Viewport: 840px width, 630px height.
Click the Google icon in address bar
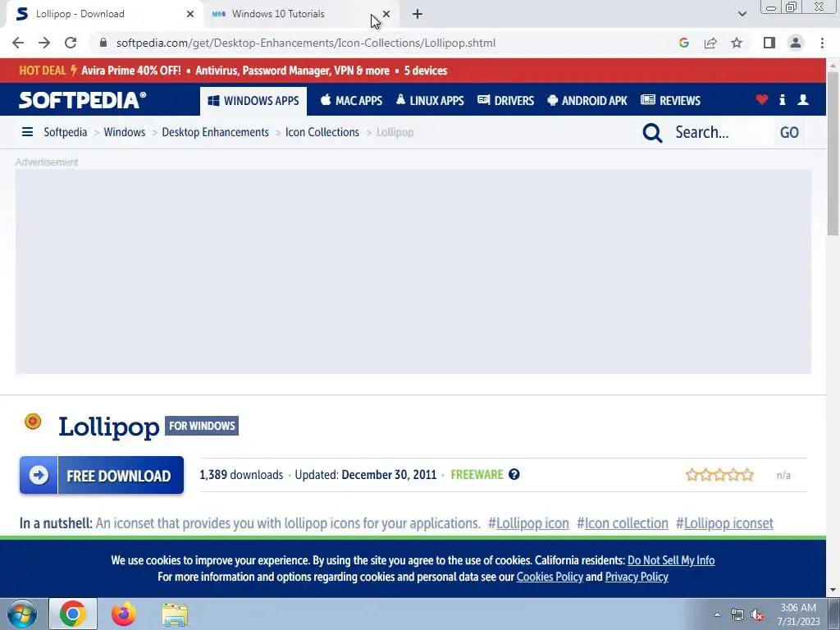pos(683,43)
